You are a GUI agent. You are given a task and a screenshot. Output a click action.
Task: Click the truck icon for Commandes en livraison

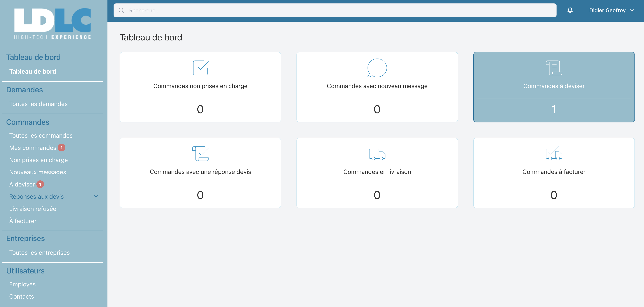pos(377,154)
